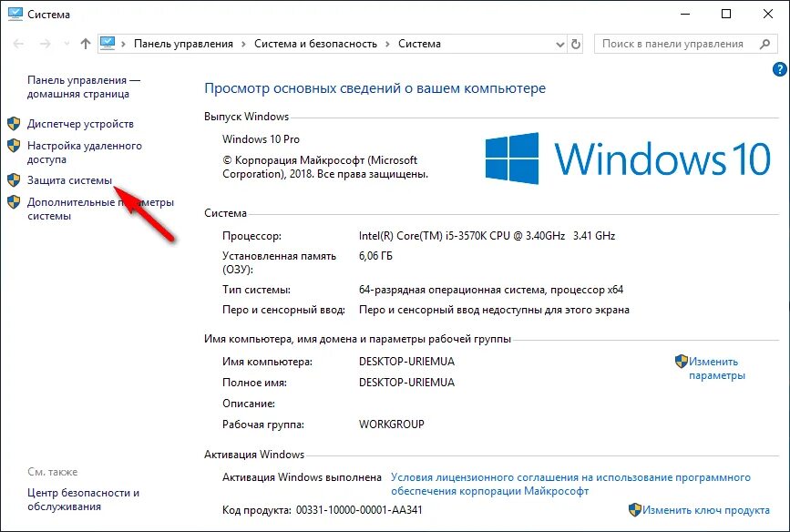The height and width of the screenshot is (532, 790).
Task: Maximize the Система window
Action: pos(726,14)
